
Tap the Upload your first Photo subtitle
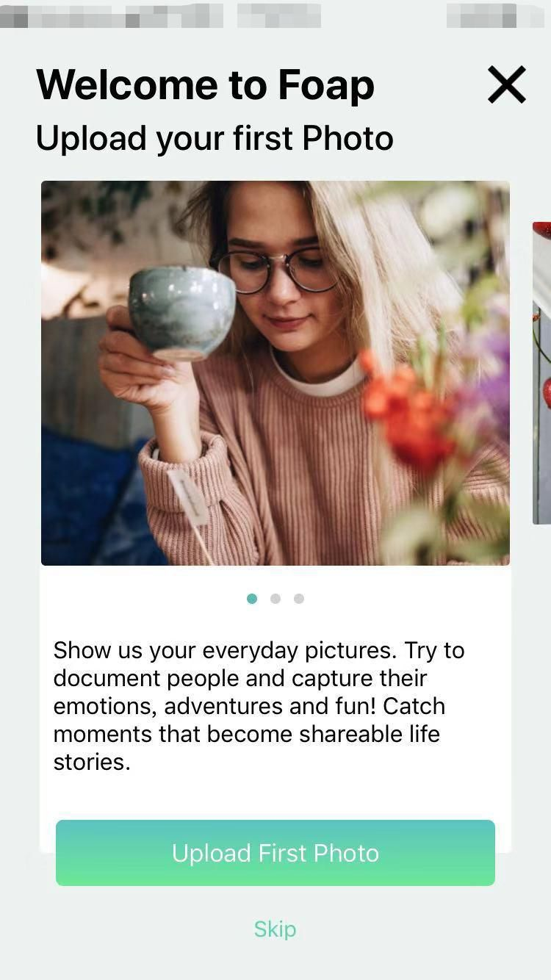tap(215, 138)
